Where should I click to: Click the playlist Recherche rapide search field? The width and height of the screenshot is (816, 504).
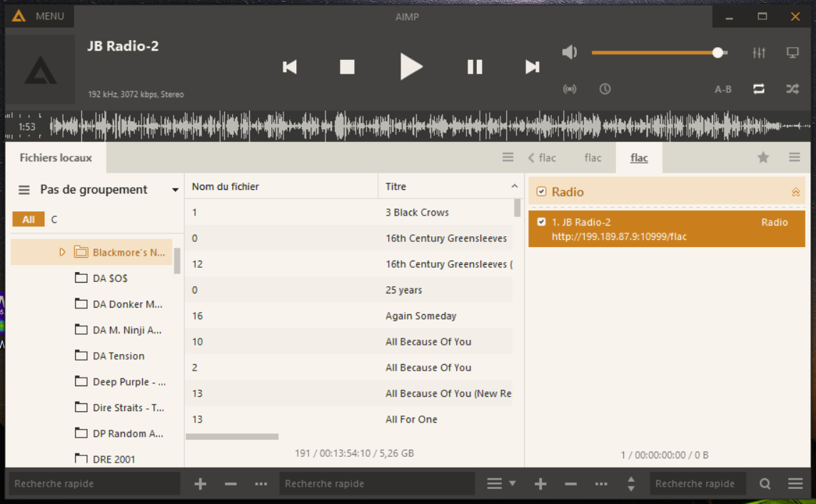pos(695,483)
